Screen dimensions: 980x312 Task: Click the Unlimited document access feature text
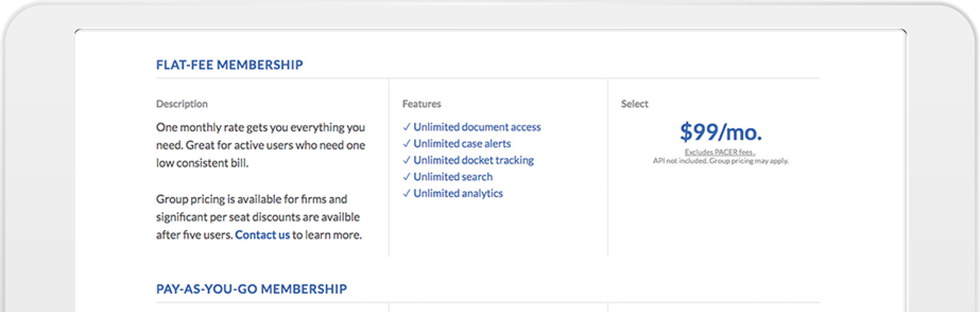(477, 127)
